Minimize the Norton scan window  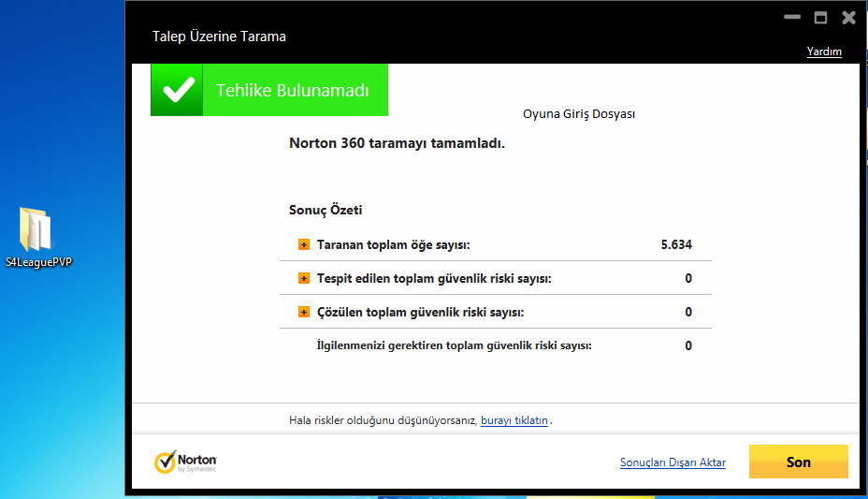pyautogui.click(x=792, y=18)
